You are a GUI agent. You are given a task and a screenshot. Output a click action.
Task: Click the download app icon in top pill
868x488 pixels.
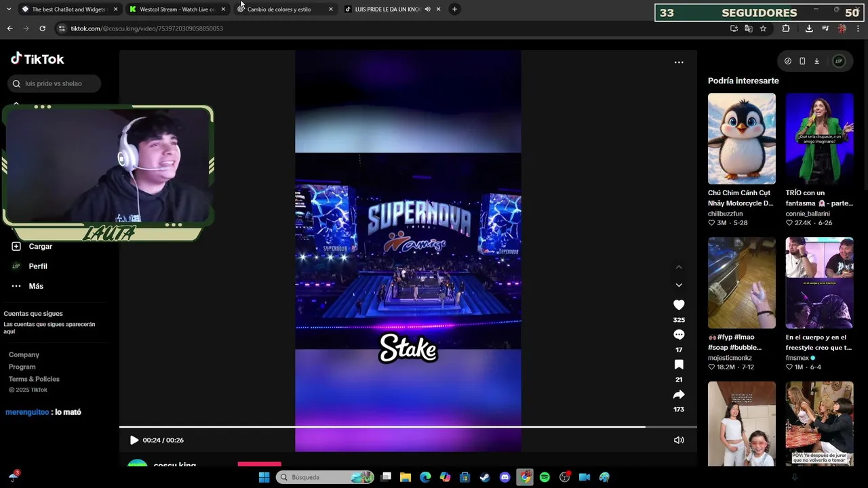[816, 61]
